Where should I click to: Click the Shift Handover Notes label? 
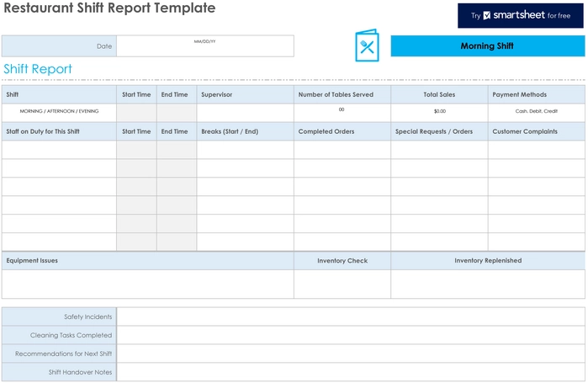tap(59, 372)
